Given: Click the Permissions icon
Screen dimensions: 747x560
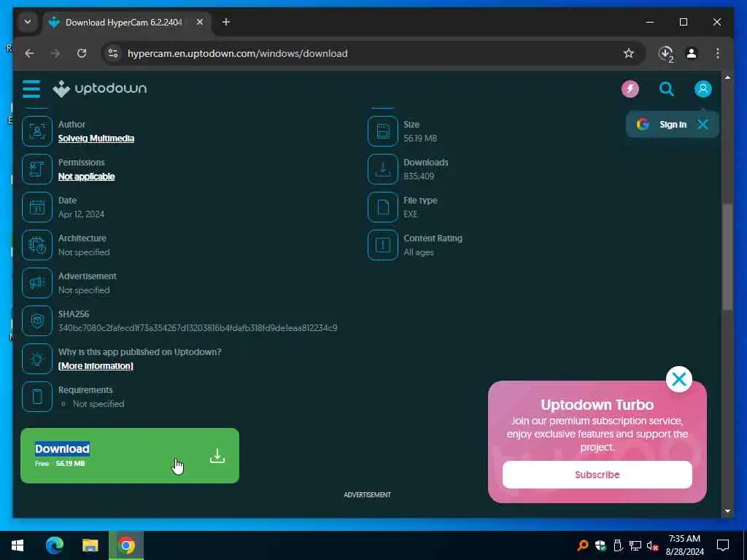Looking at the screenshot, I should [x=37, y=169].
